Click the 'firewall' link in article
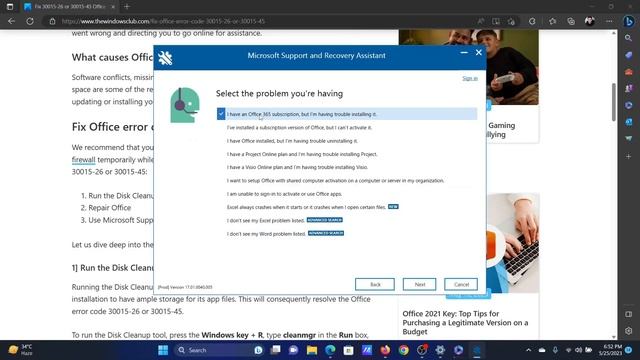 (83, 160)
